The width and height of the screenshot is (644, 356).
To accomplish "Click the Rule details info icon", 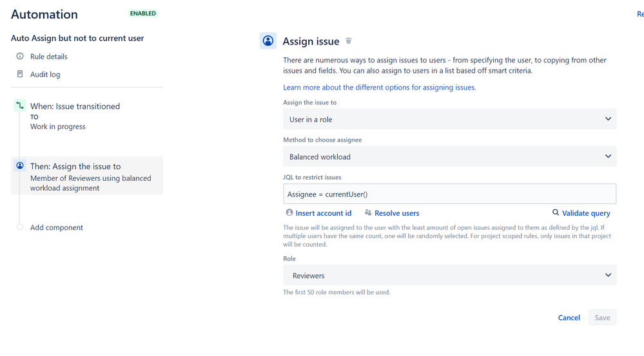I will (20, 56).
